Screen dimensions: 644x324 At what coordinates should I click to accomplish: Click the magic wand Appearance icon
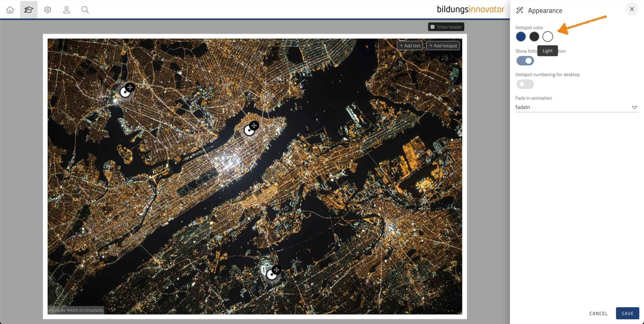(x=520, y=10)
